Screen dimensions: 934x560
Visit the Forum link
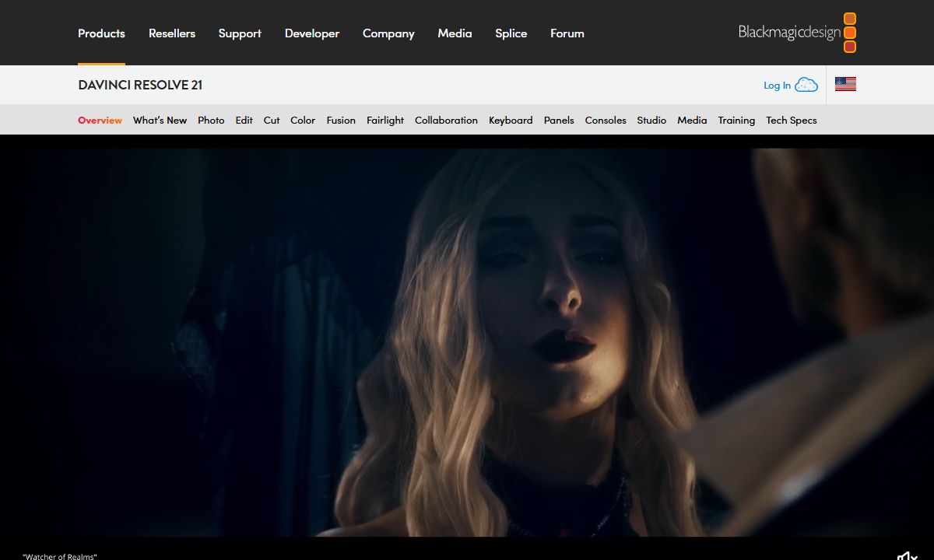567,33
